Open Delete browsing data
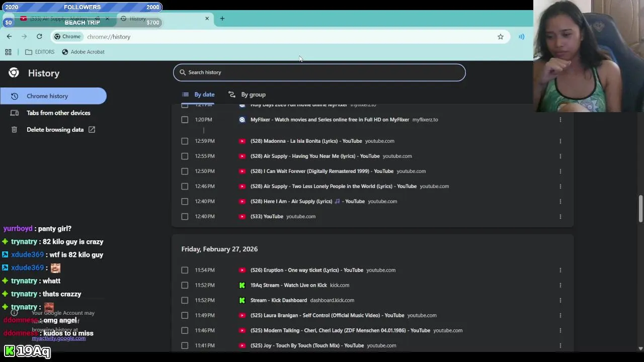The height and width of the screenshot is (362, 644). [53, 130]
